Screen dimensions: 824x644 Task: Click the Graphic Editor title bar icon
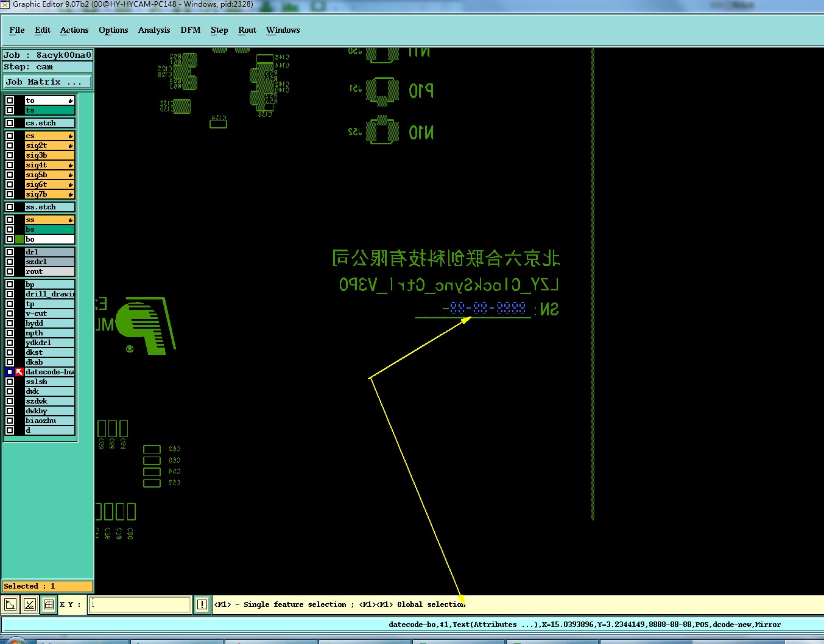(x=5, y=4)
